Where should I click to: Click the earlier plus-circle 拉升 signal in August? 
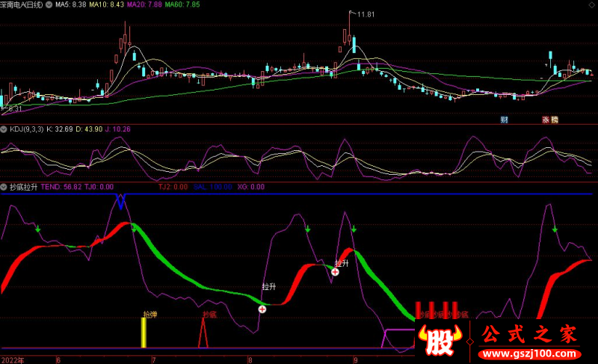(x=262, y=309)
